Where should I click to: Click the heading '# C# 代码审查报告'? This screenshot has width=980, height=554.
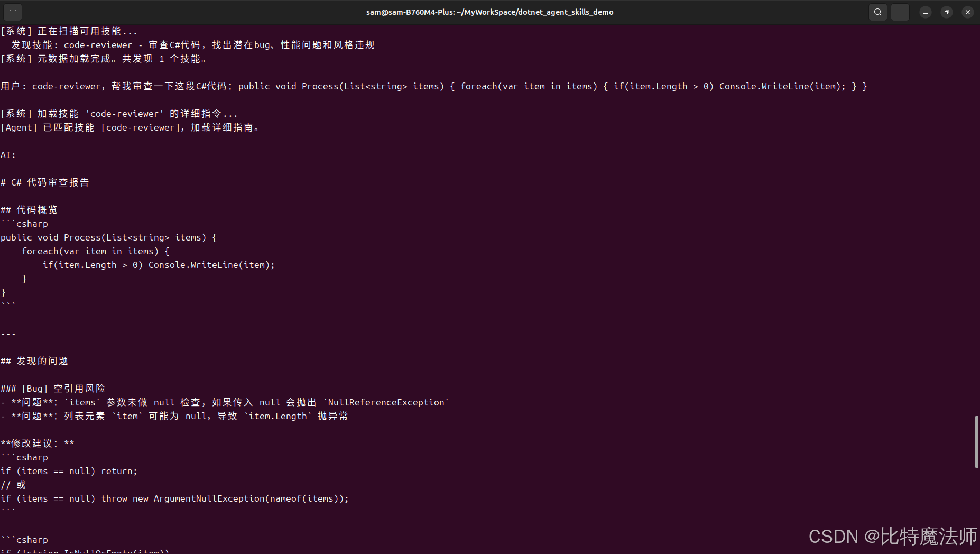coord(45,182)
